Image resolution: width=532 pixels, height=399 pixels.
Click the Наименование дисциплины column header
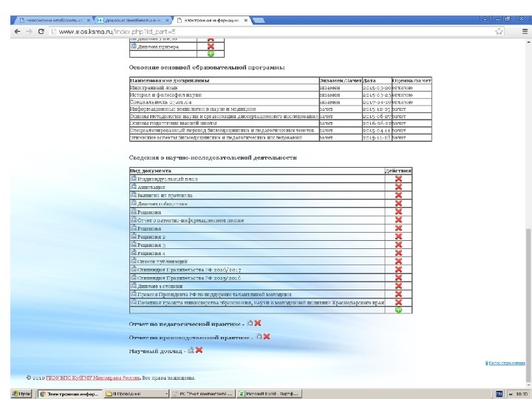click(x=225, y=81)
